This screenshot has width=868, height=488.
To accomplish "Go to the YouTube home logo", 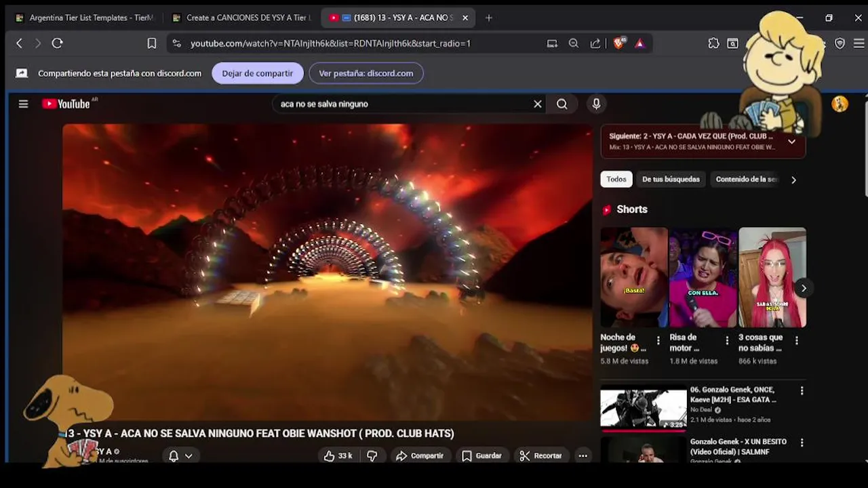I will tap(66, 104).
